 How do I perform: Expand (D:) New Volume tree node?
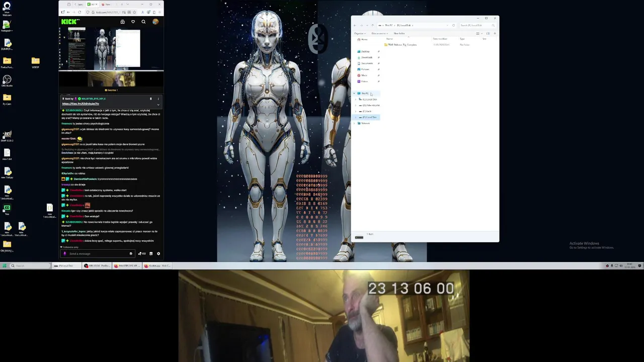point(356,106)
